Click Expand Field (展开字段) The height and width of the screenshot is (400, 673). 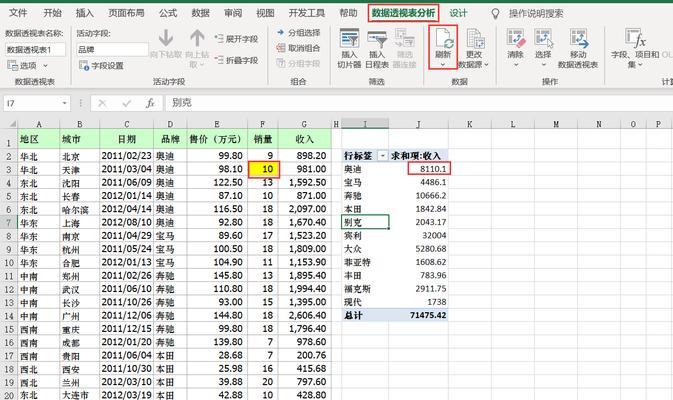coord(236,39)
